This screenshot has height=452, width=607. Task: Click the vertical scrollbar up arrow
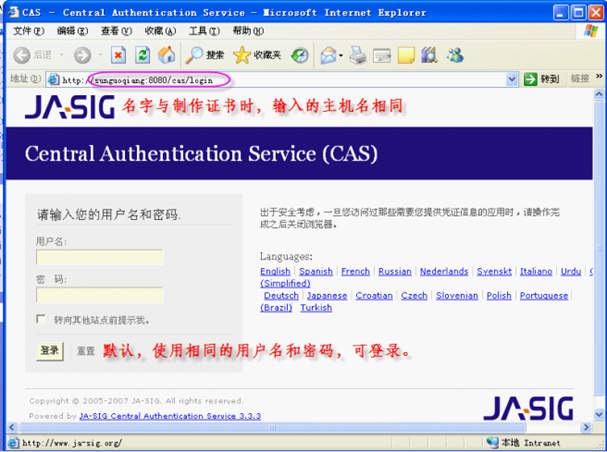(599, 94)
